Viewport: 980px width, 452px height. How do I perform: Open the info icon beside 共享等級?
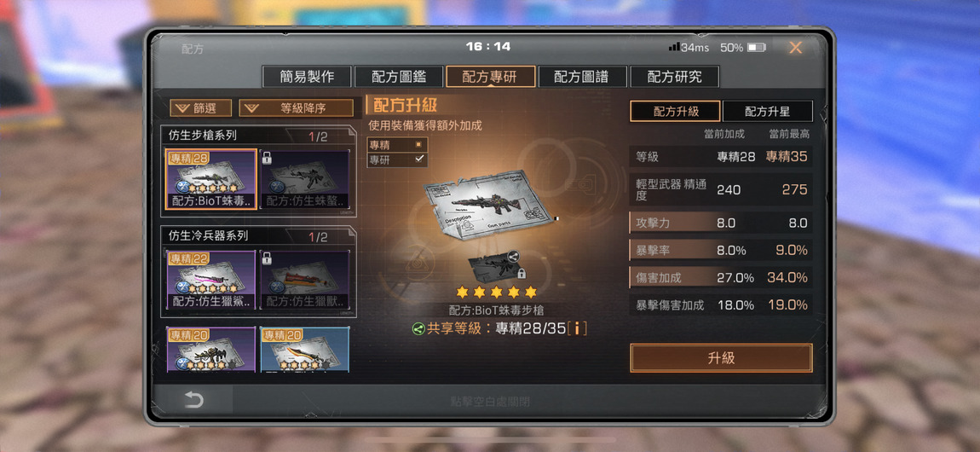(x=577, y=328)
